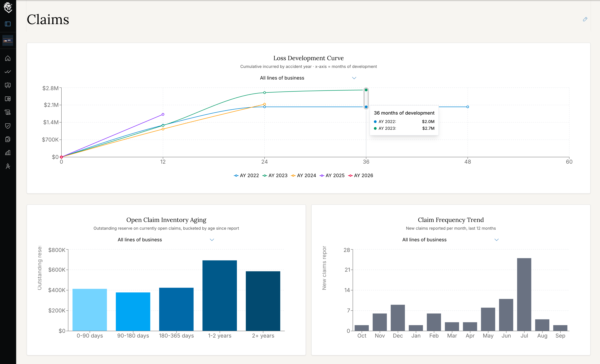Click the 180-365 days bar
This screenshot has height=364, width=600.
click(x=176, y=309)
